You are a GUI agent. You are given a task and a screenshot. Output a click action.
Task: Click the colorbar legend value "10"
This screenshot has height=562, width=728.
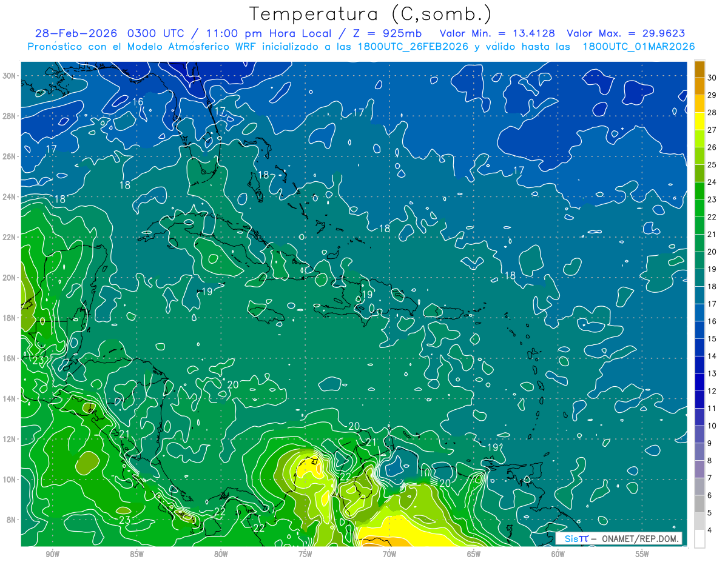(x=712, y=426)
